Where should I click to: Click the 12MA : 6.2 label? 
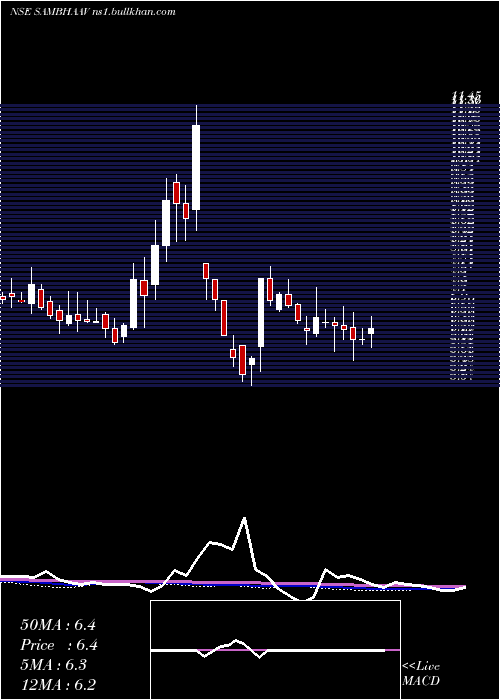tap(58, 685)
